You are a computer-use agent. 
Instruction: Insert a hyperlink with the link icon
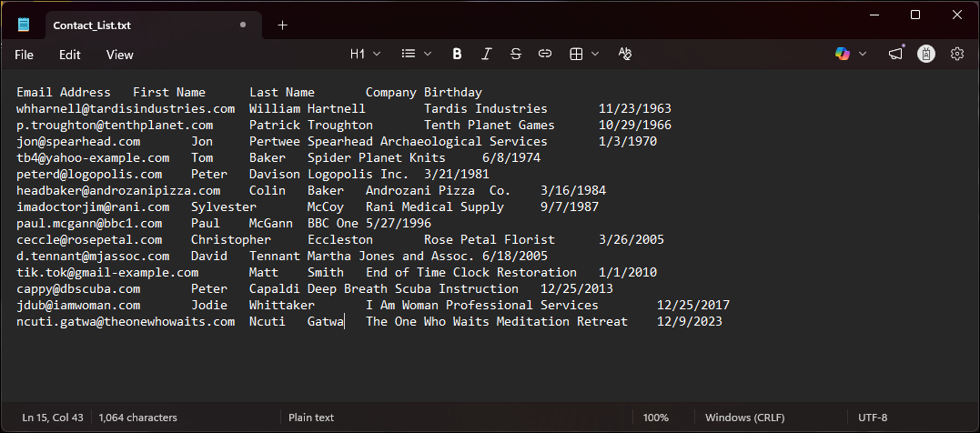tap(545, 55)
